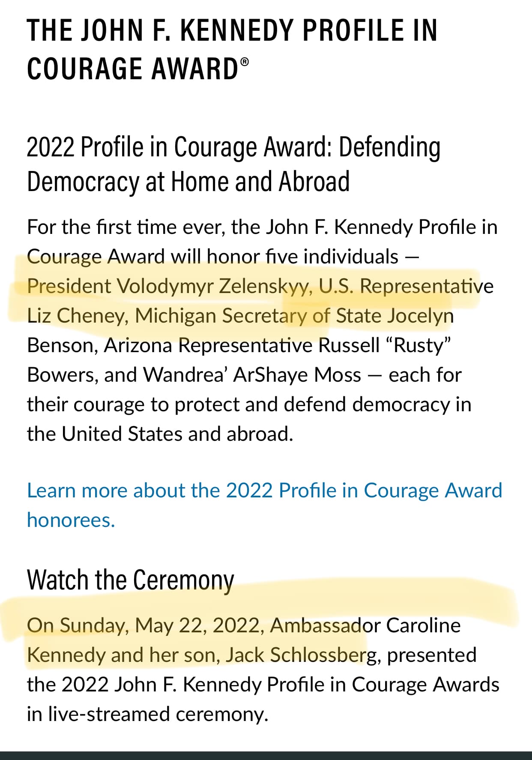Click the words United States and abroad
This screenshot has width=532, height=760.
[177, 434]
